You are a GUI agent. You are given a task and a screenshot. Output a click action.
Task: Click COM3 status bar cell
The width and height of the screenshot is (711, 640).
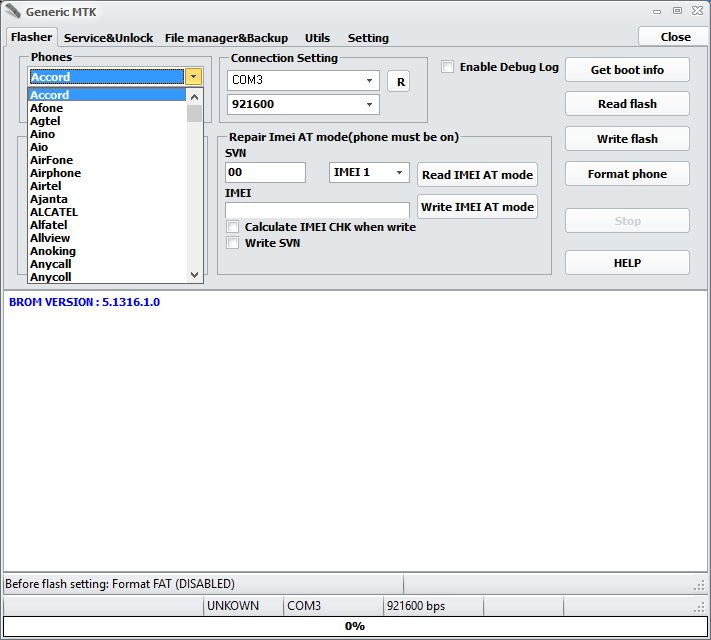[334, 606]
